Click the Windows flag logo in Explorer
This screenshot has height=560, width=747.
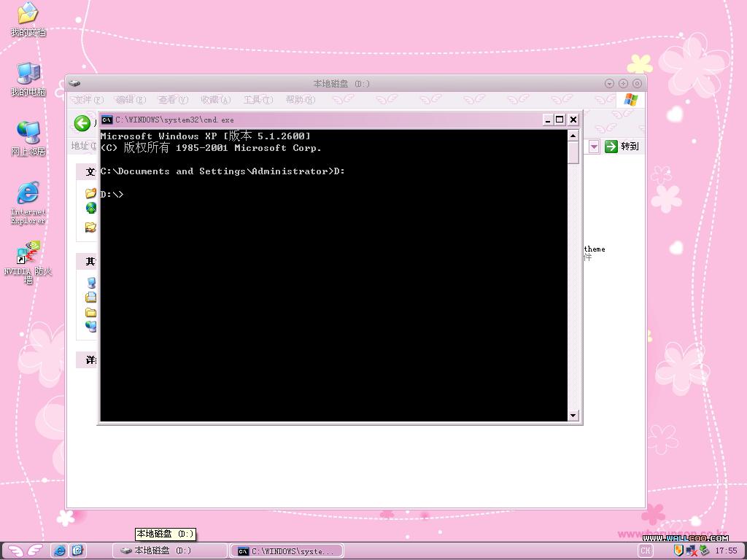coord(630,99)
